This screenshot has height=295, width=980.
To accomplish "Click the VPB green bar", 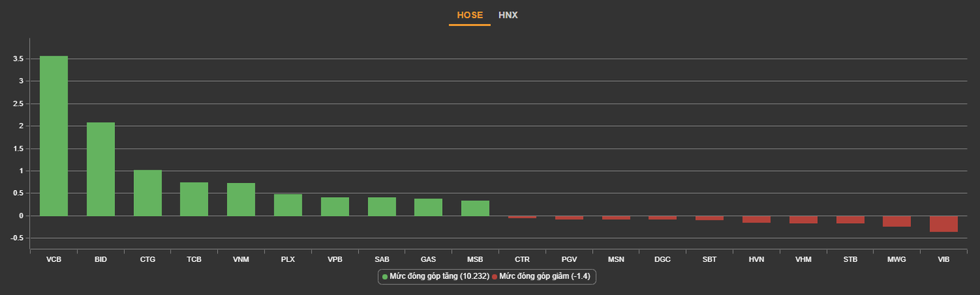I will point(335,206).
